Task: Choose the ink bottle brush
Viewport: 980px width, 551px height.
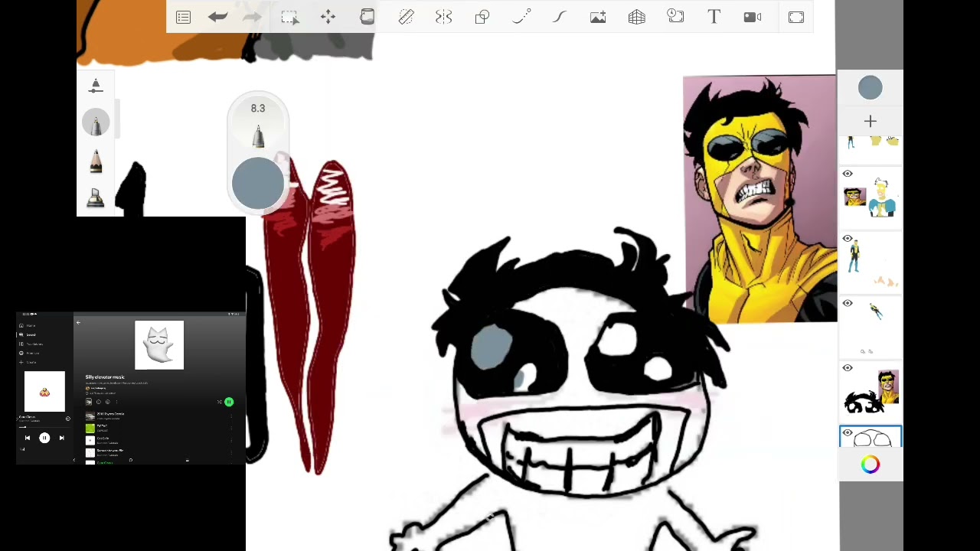Action: 96,198
